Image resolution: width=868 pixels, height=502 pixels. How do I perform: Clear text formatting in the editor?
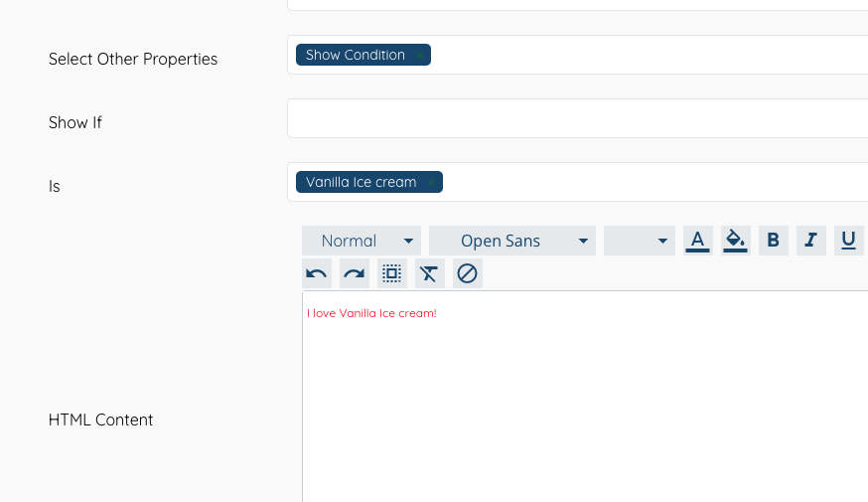pyautogui.click(x=430, y=273)
